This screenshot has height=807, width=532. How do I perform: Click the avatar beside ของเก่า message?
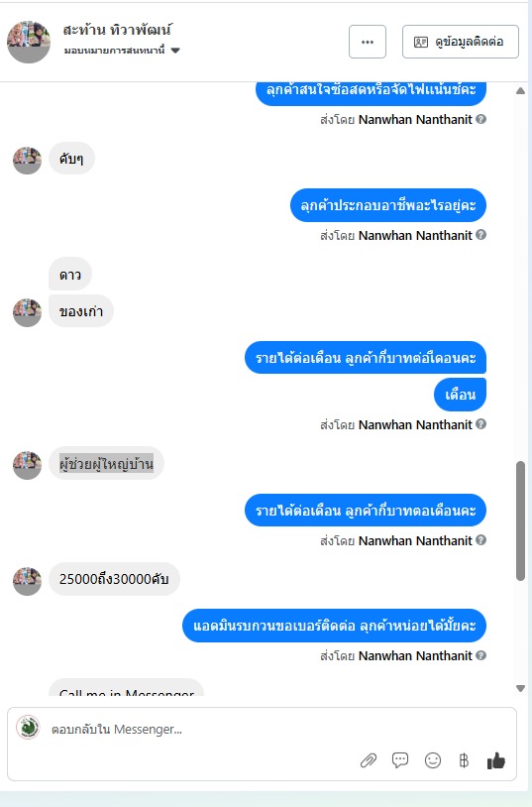[28, 312]
